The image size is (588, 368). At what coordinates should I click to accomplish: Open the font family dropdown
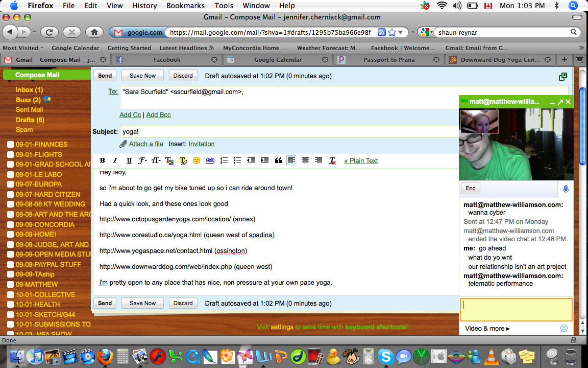pyautogui.click(x=142, y=160)
